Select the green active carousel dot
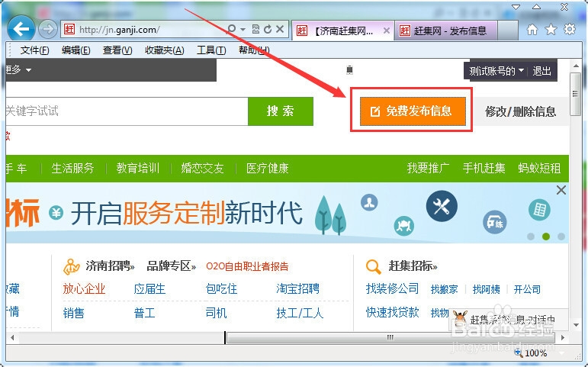This screenshot has width=588, height=367. (x=546, y=237)
